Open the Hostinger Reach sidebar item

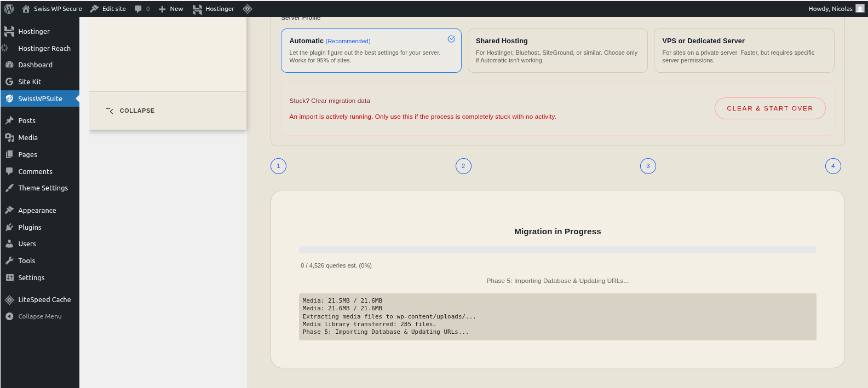point(44,48)
